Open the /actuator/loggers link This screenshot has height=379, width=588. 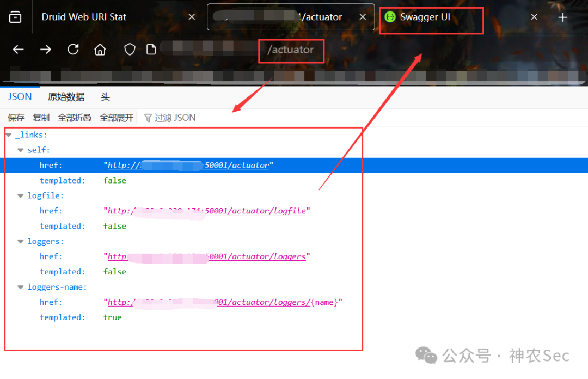pos(207,256)
